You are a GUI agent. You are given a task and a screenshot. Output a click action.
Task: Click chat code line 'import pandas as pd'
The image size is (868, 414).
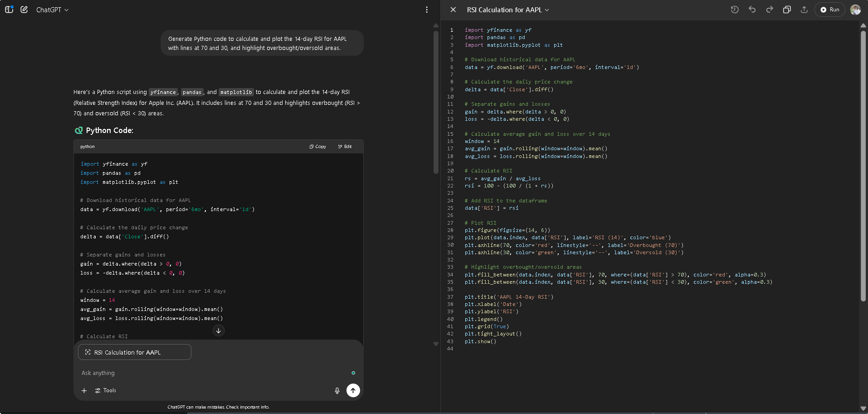click(110, 173)
